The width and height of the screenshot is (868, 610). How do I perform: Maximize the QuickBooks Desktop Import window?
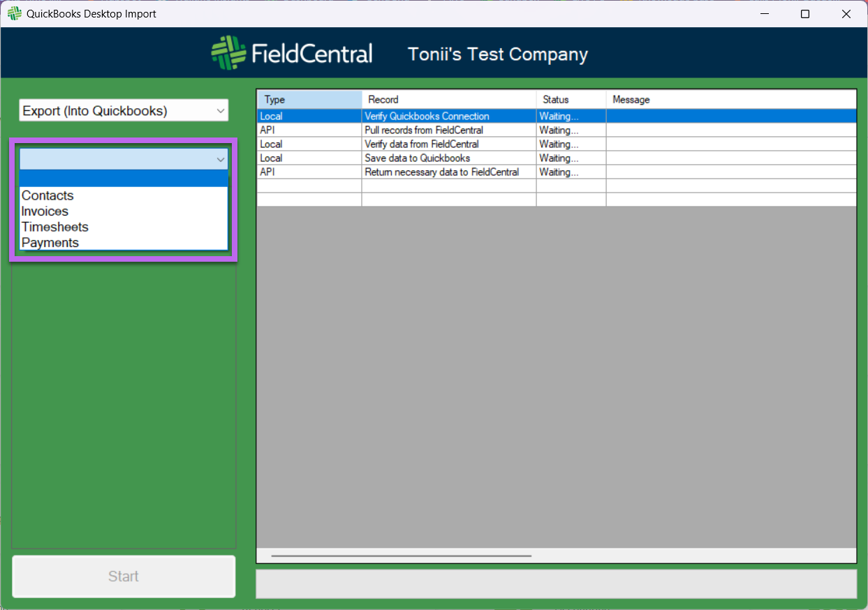pyautogui.click(x=805, y=14)
